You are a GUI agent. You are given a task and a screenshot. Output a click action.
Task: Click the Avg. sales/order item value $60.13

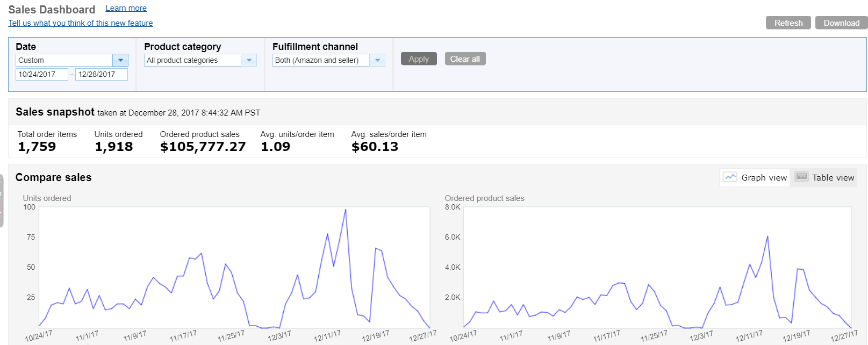[x=375, y=147]
